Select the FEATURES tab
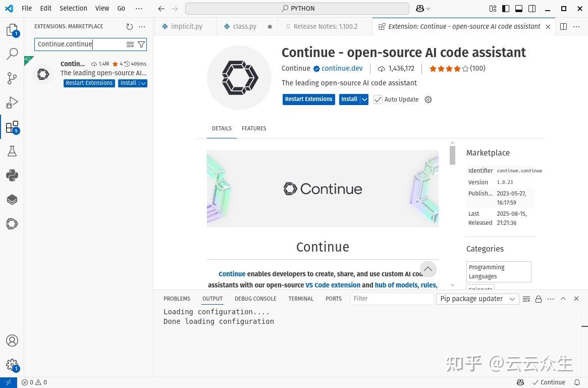 (254, 128)
